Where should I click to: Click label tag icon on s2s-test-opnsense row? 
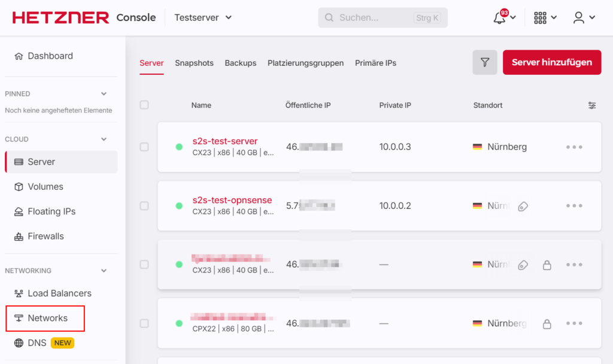[523, 206]
